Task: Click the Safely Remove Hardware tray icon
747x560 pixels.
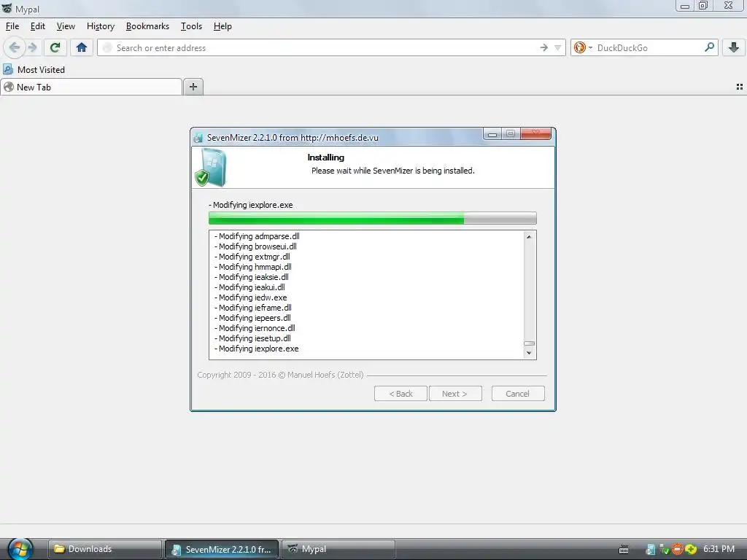Action: pyautogui.click(x=664, y=550)
